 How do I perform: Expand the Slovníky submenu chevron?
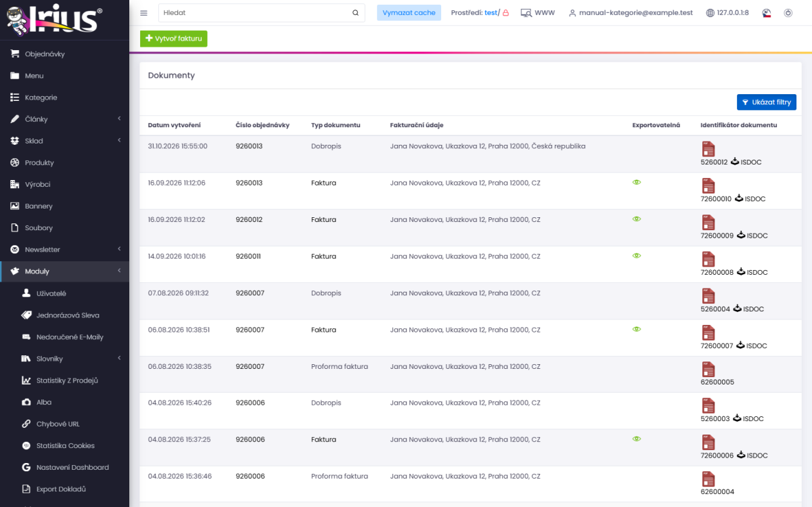pyautogui.click(x=119, y=358)
